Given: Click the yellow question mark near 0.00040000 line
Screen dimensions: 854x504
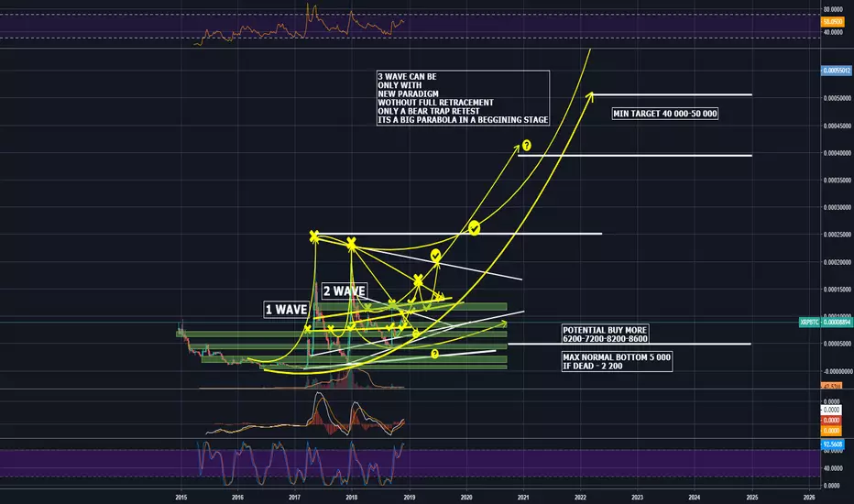Looking at the screenshot, I should tap(527, 146).
